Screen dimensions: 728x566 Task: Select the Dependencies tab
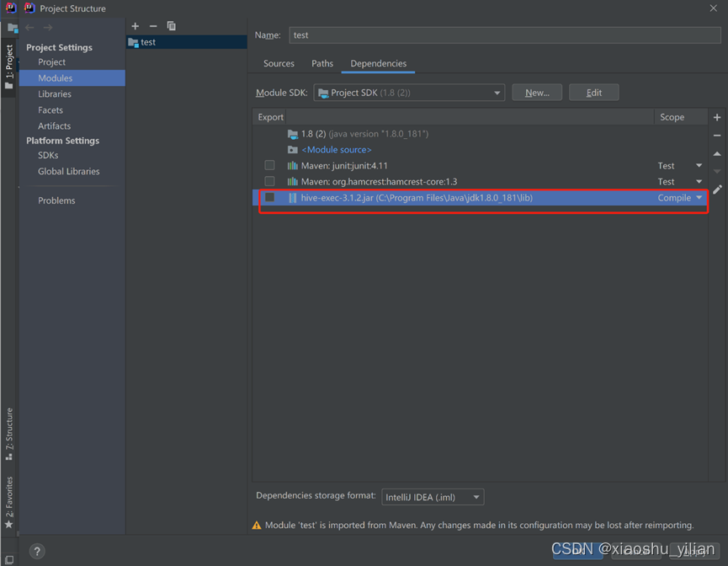point(379,63)
